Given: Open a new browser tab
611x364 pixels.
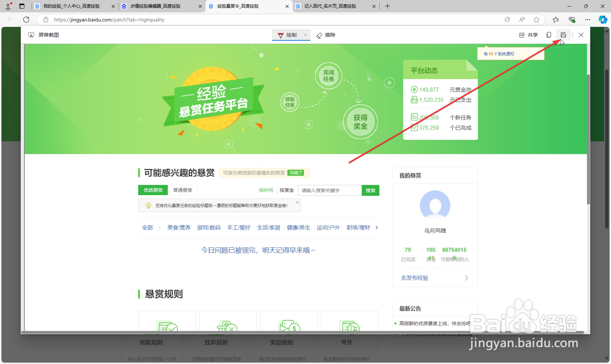Looking at the screenshot, I should (x=387, y=6).
